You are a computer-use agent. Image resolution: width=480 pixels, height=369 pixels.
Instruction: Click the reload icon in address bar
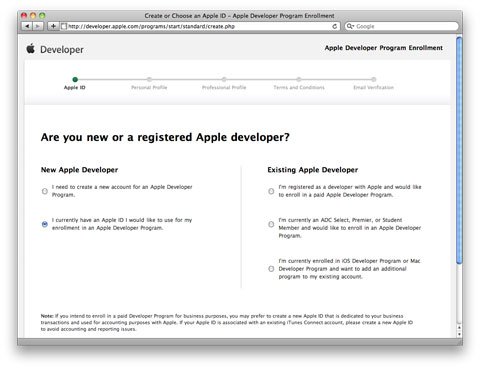(x=335, y=26)
